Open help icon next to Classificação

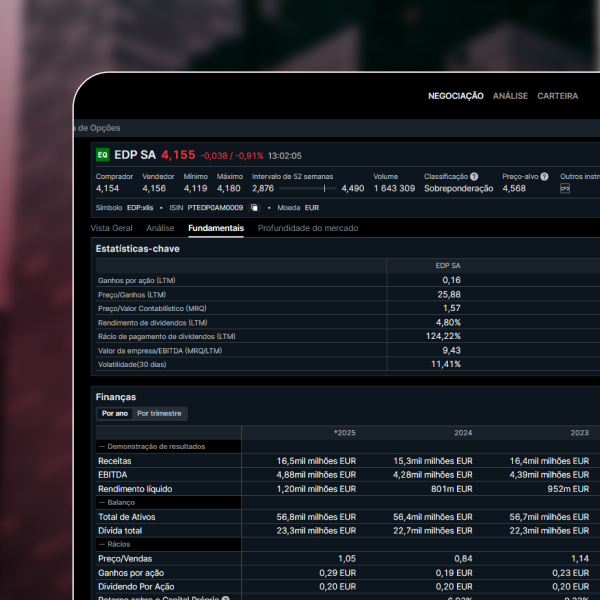click(x=474, y=176)
